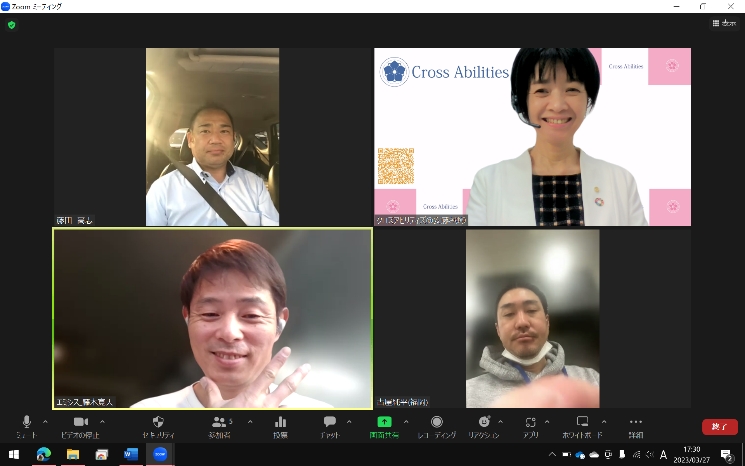Screen dimensions: 745x466
Task: Open the Chat panel
Action: coord(329,423)
